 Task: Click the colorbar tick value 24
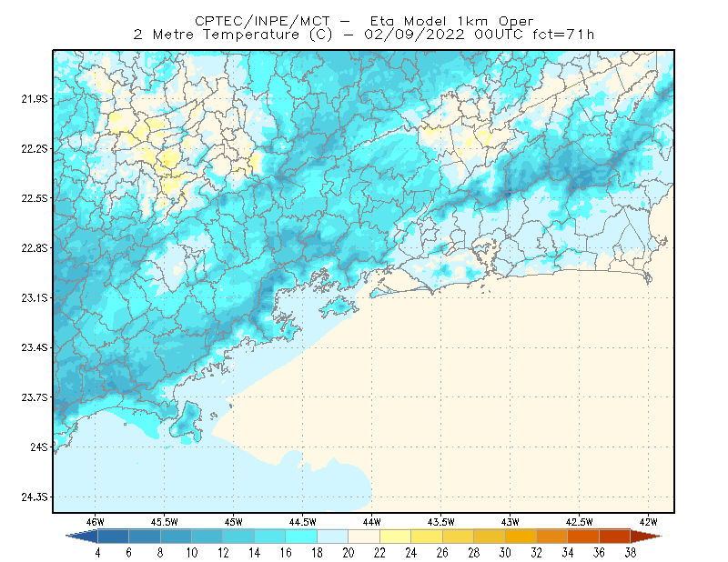point(411,553)
